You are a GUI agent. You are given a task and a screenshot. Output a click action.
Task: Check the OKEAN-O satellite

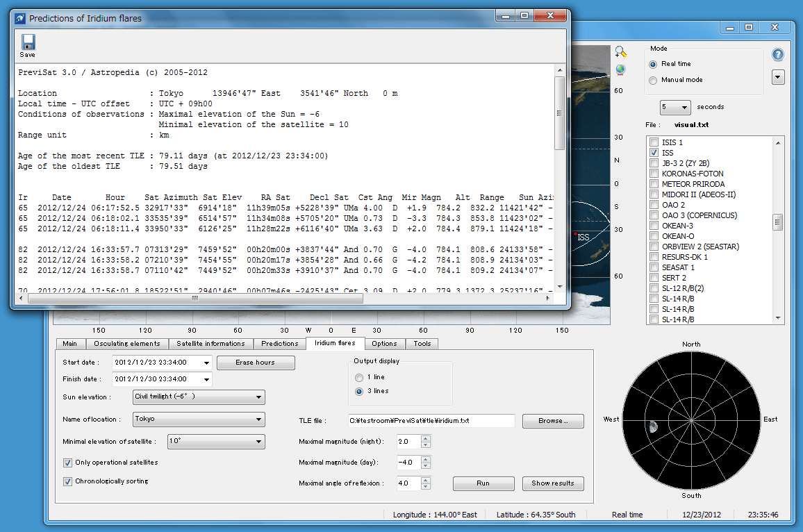(x=654, y=236)
